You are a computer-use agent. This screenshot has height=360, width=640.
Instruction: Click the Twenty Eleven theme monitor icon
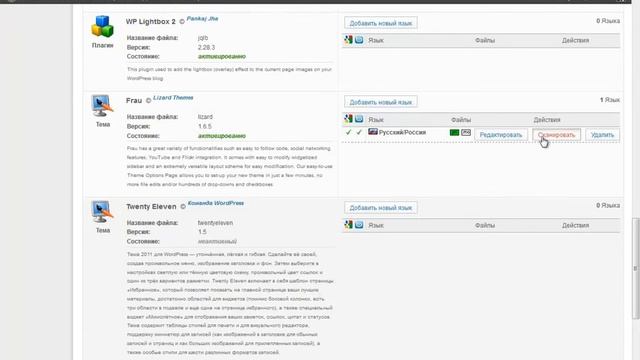coord(102,211)
